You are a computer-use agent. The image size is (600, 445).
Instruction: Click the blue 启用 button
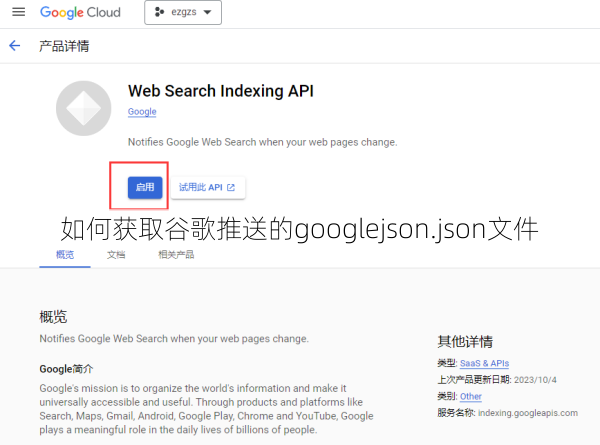pos(145,187)
